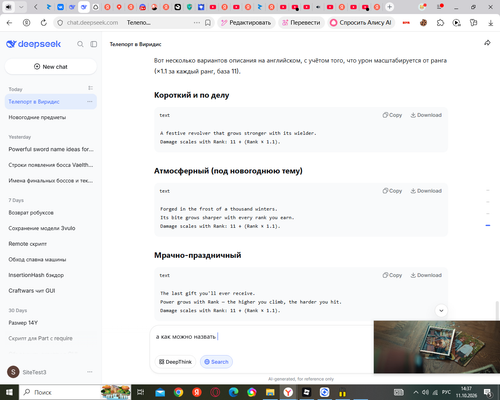Click the site protection shield in address bar
Image resolution: width=500 pixels, height=400 pixels.
(60, 23)
